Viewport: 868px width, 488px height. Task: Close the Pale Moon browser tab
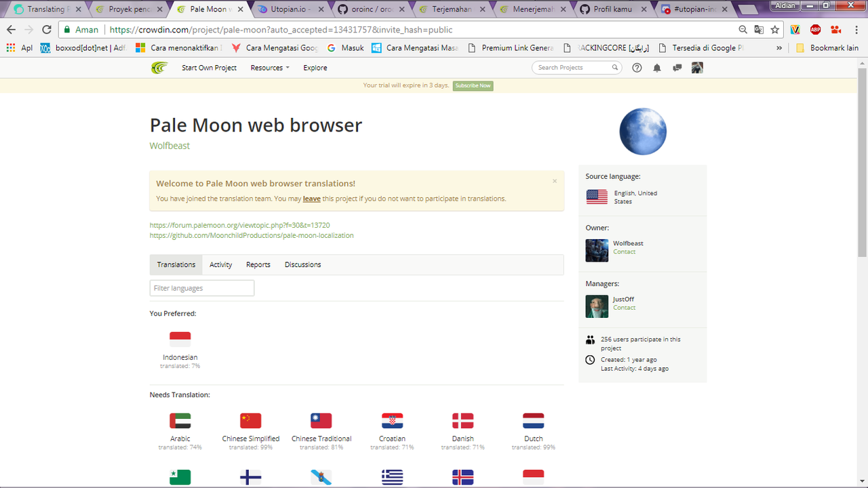tap(240, 9)
